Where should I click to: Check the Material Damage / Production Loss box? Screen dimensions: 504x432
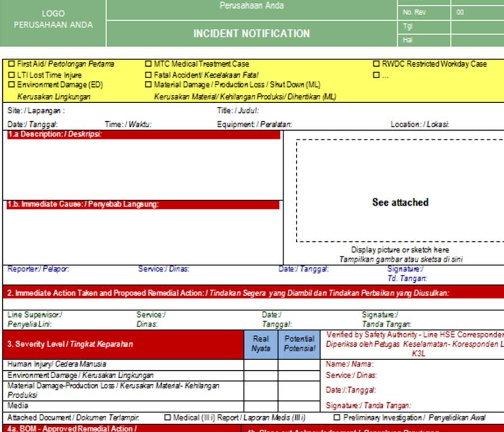click(x=148, y=85)
